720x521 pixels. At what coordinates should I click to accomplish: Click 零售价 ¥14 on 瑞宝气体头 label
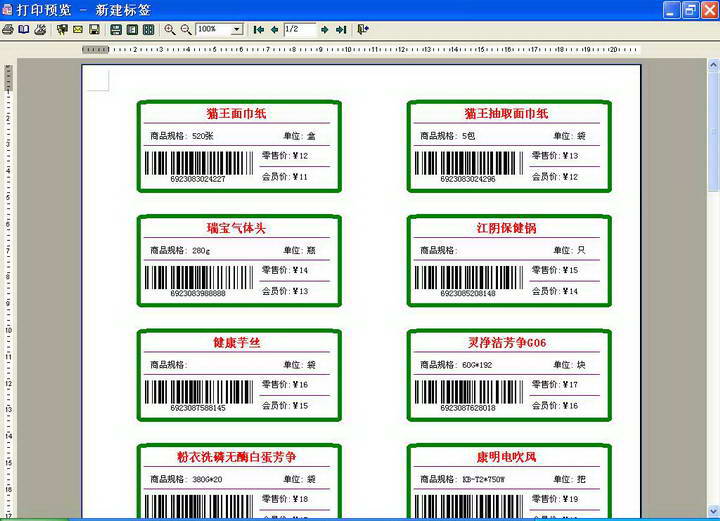(285, 270)
